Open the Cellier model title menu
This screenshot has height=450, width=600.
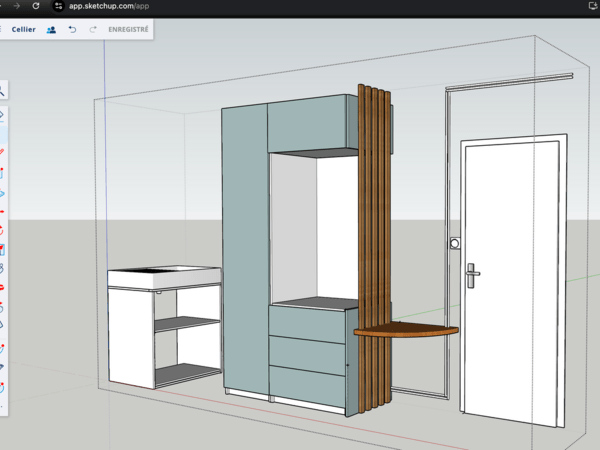(x=24, y=30)
